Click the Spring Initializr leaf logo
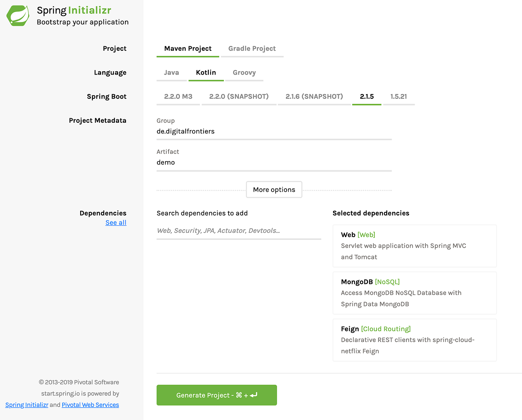The width and height of the screenshot is (522, 420). [18, 16]
